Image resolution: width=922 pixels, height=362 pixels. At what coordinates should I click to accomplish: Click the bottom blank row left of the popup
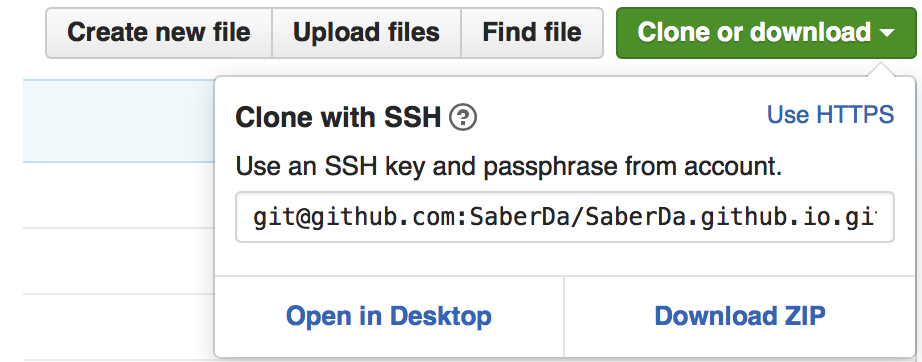point(119,327)
